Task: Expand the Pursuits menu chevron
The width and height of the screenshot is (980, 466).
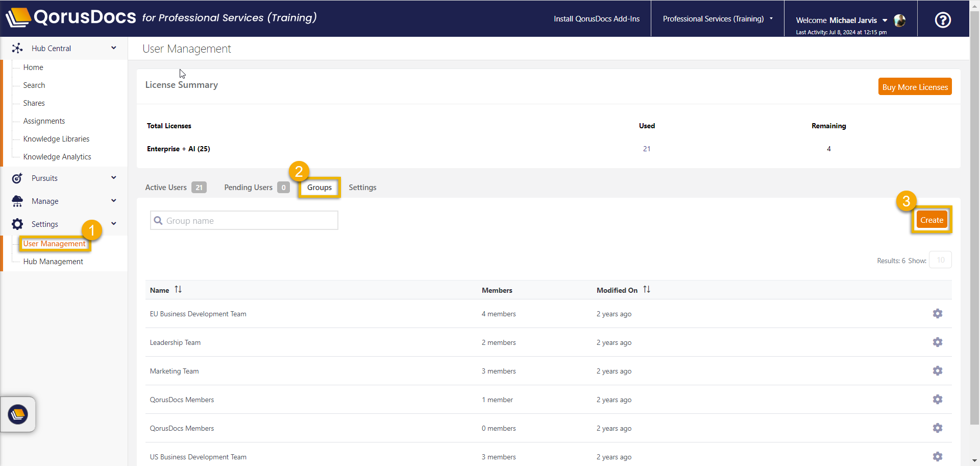Action: pyautogui.click(x=114, y=178)
